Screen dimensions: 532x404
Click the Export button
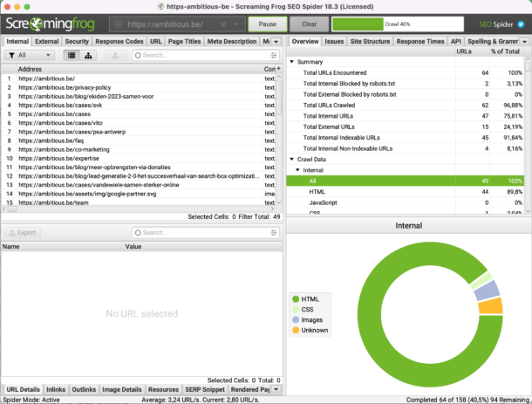click(23, 233)
